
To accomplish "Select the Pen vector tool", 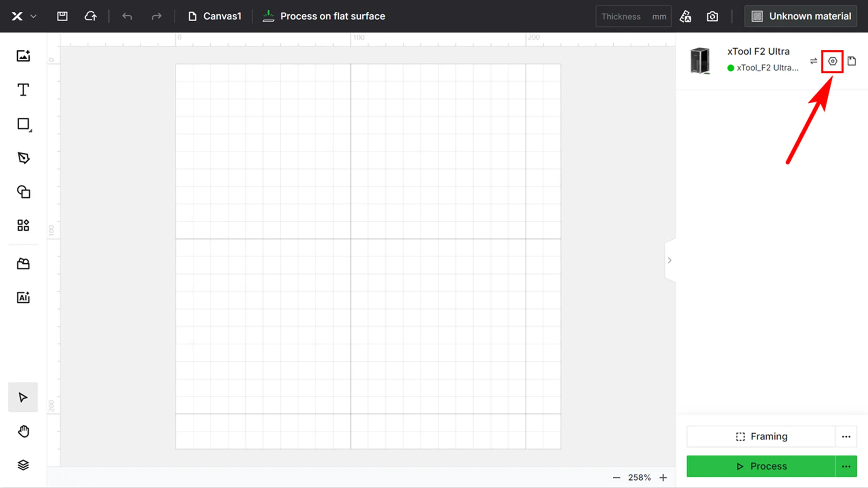I will pyautogui.click(x=23, y=158).
